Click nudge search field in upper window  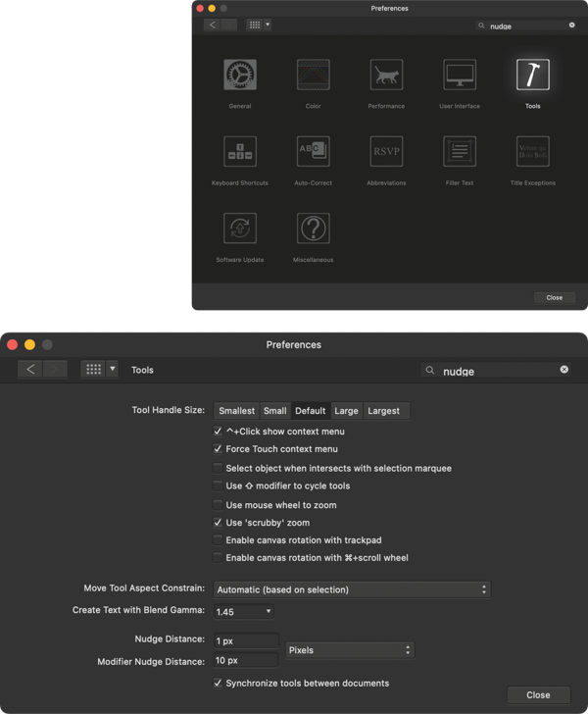point(526,25)
